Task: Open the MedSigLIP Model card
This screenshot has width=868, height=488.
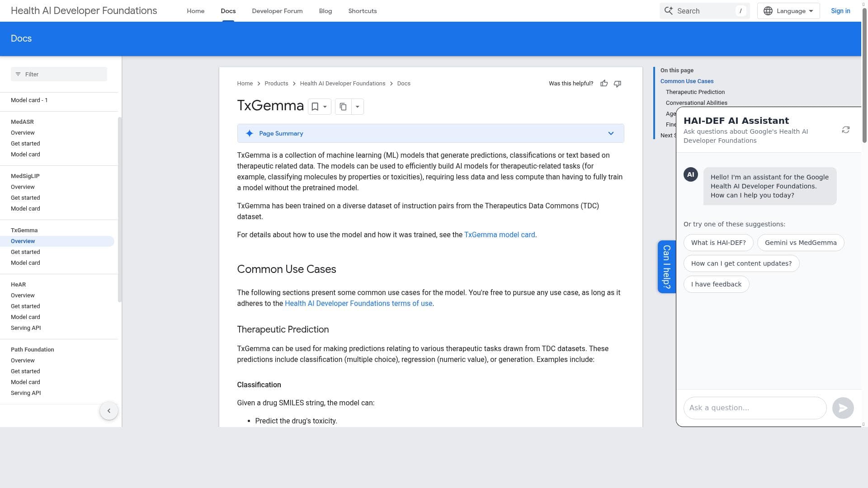Action: [x=25, y=209]
